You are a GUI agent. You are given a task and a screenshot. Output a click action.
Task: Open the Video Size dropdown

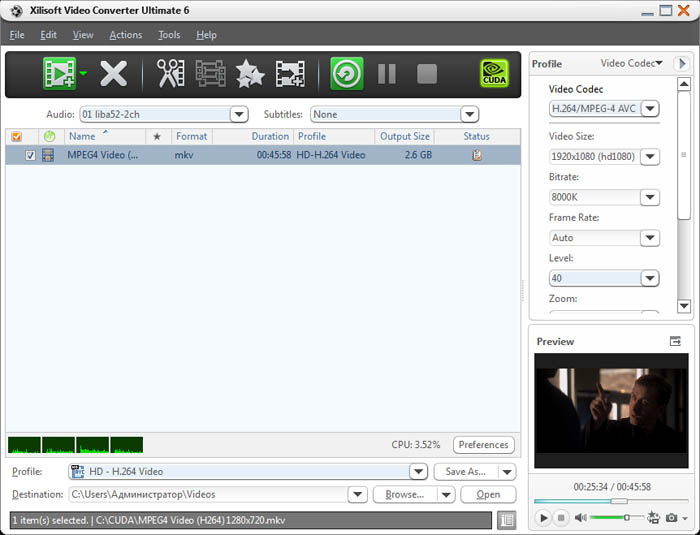tap(650, 156)
